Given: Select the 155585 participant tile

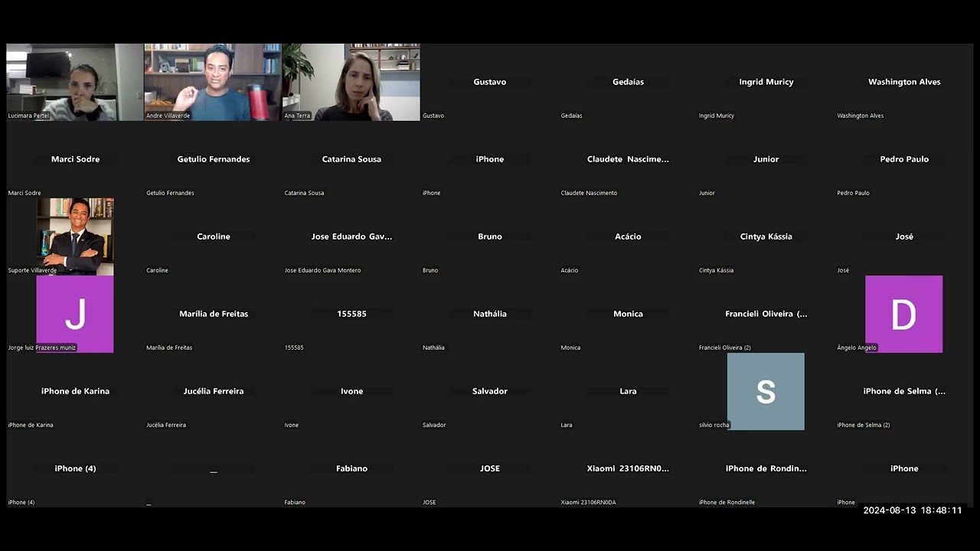Looking at the screenshot, I should click(351, 314).
